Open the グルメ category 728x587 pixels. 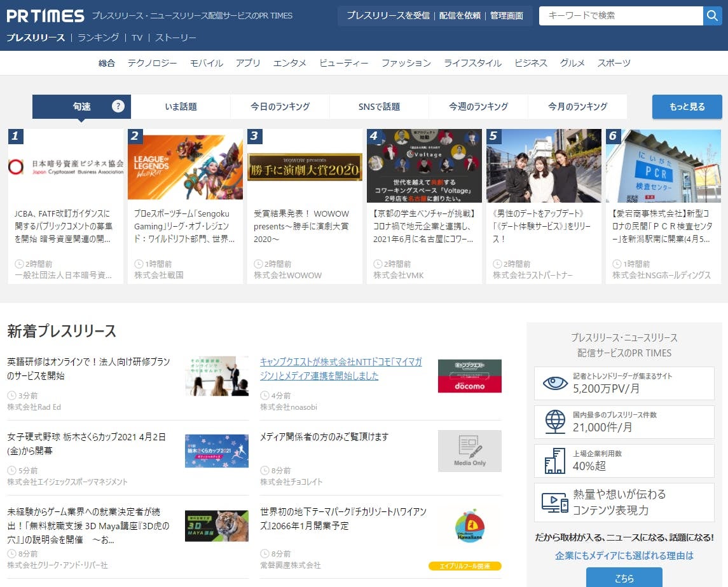pyautogui.click(x=572, y=63)
